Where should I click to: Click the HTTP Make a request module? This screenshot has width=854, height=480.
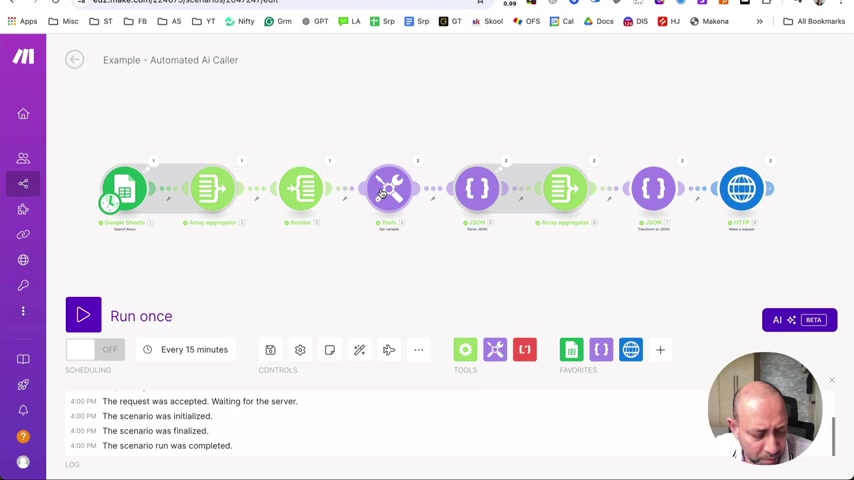(741, 189)
